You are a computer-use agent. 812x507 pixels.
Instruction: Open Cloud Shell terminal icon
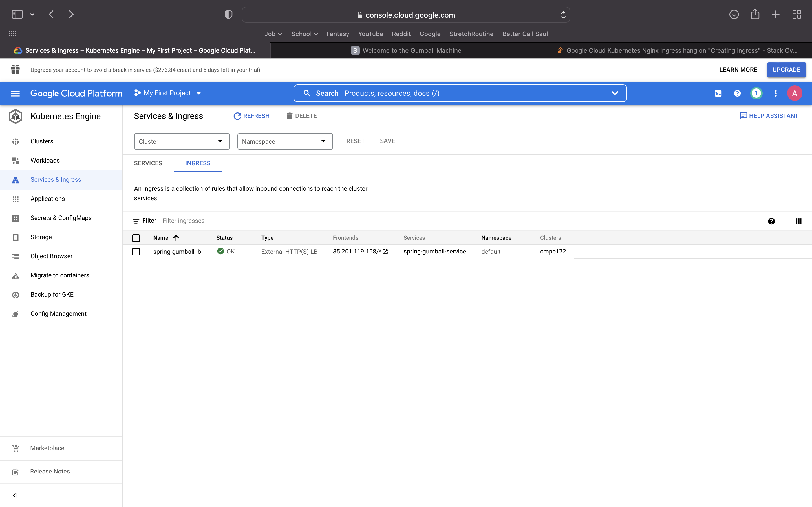(718, 93)
